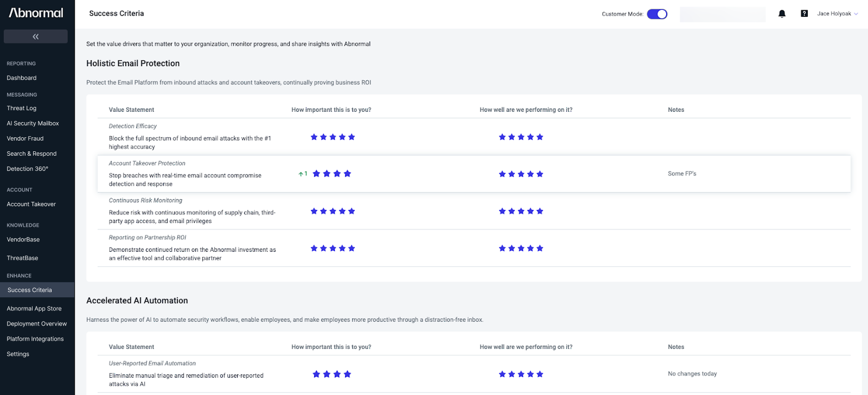Viewport: 868px width, 395px height.
Task: Click the Abnormal logo
Action: point(36,13)
